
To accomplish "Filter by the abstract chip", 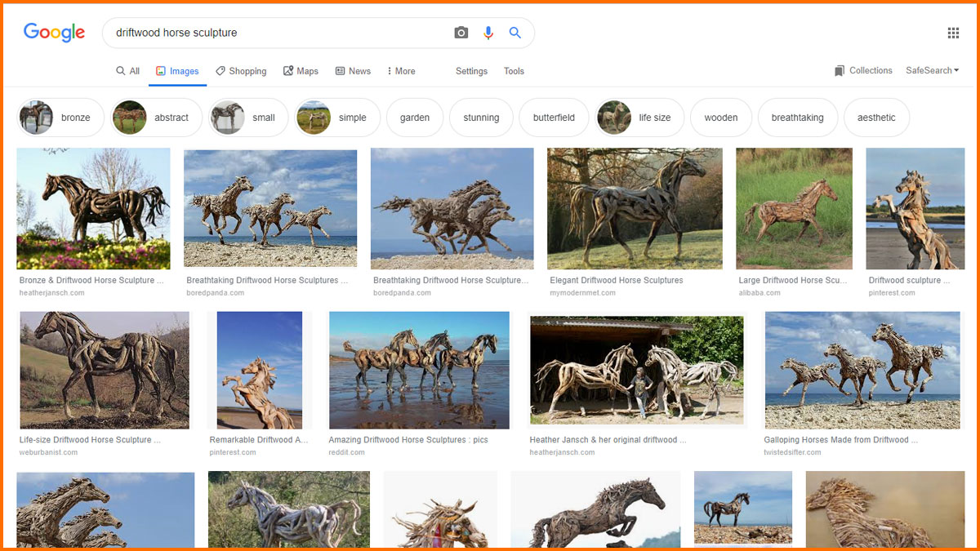I will point(156,118).
